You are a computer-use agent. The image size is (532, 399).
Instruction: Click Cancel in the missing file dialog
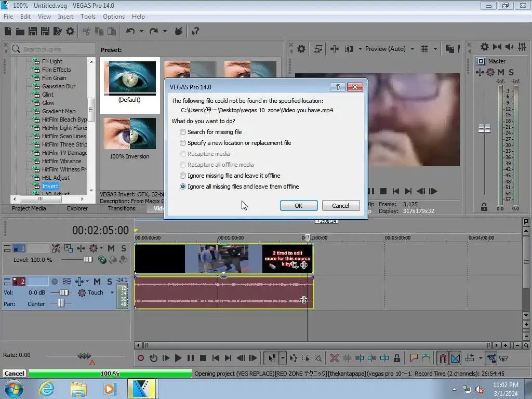coord(341,206)
